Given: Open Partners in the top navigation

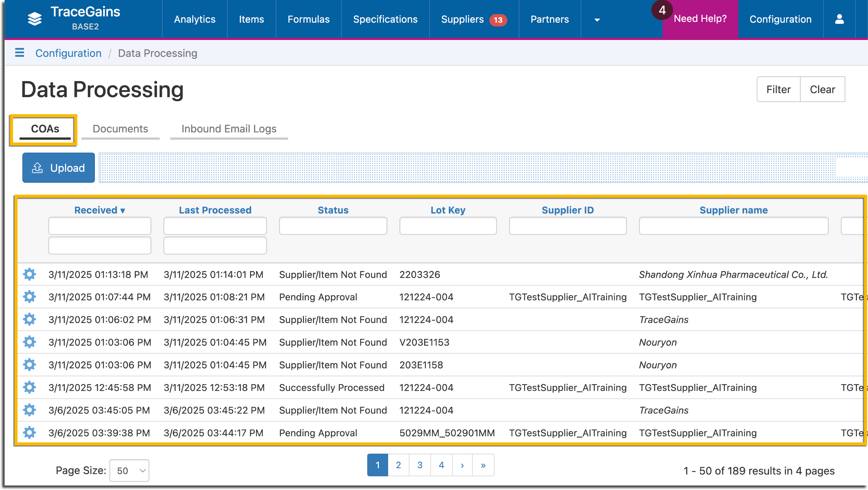Looking at the screenshot, I should click(x=550, y=19).
